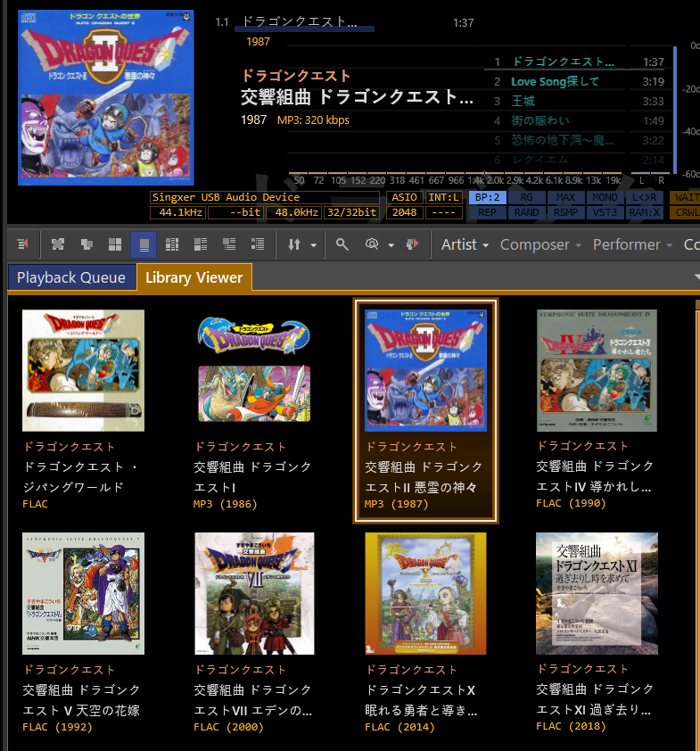700x751 pixels.
Task: Click the WAIT button
Action: [x=686, y=197]
